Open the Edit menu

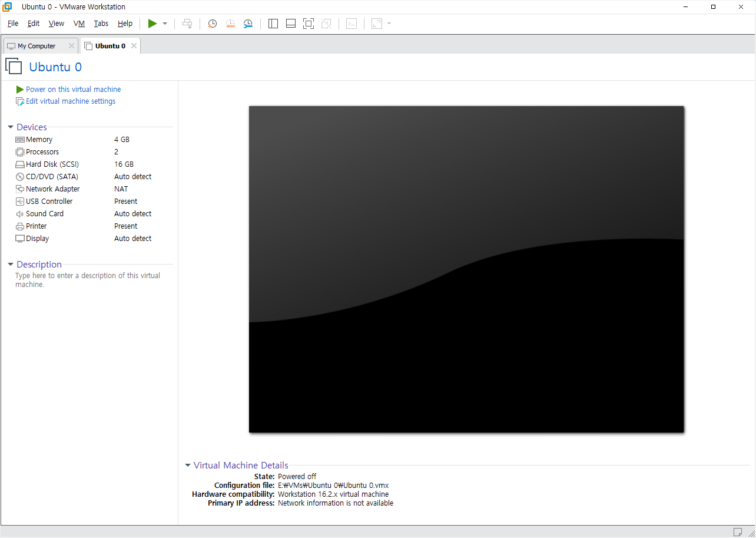click(34, 24)
